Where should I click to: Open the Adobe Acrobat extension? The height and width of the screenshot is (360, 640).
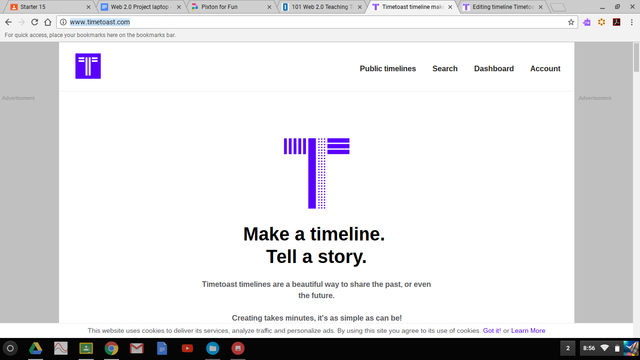point(616,22)
